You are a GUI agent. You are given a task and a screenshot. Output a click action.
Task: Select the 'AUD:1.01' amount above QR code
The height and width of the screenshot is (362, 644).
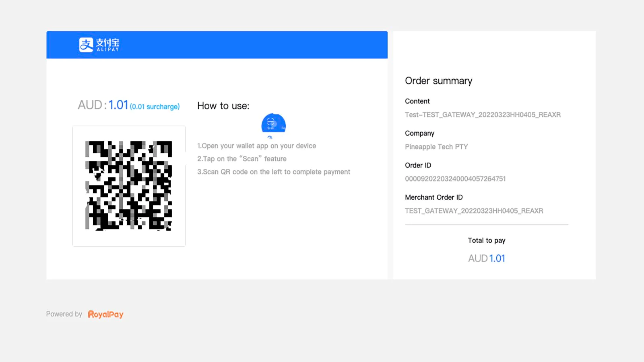point(103,105)
